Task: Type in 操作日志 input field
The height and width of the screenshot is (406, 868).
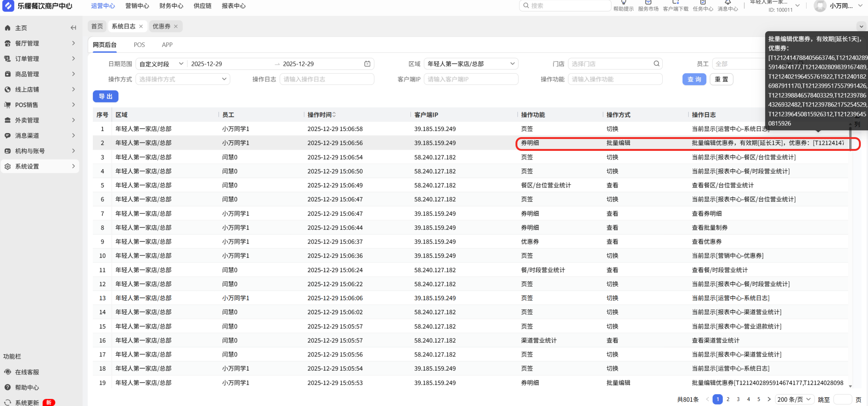Action: pyautogui.click(x=327, y=79)
